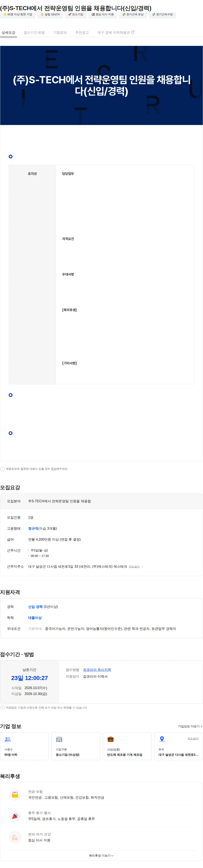
Task: Click the scroll icon on '설립 18년차' tag
Action: click(x=42, y=15)
